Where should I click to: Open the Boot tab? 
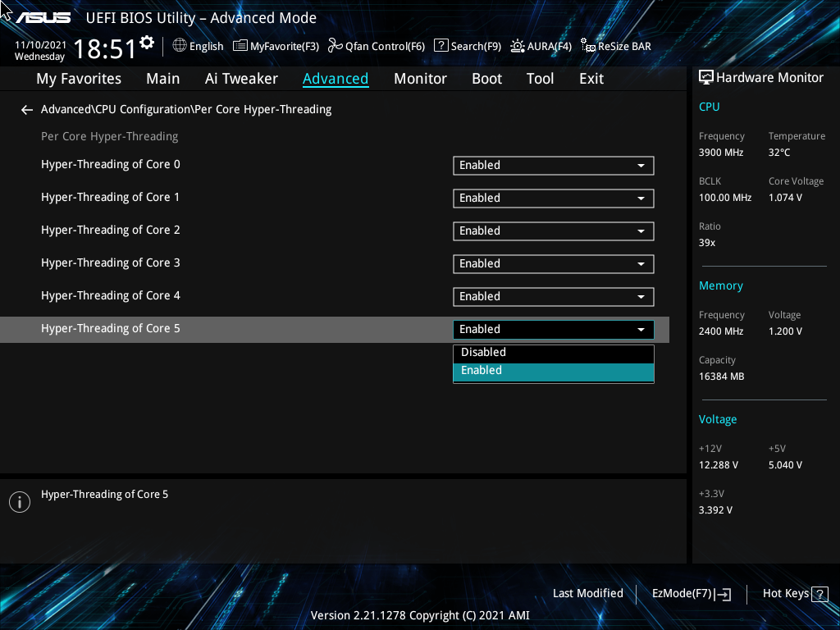[486, 79]
